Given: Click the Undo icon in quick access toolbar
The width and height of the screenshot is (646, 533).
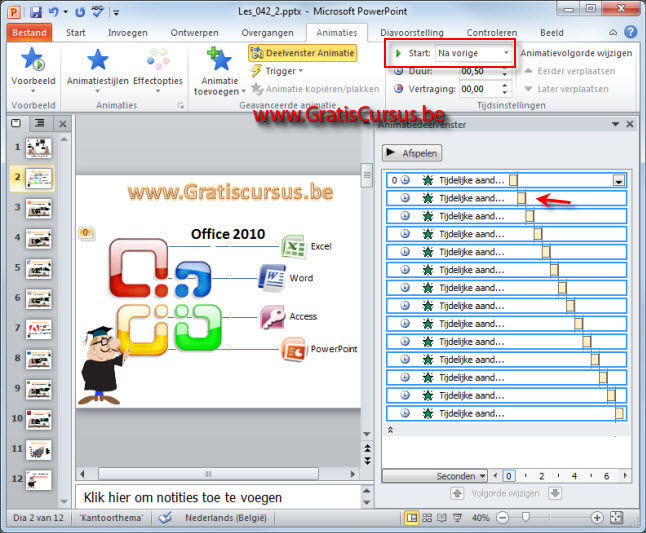Looking at the screenshot, I should 54,12.
